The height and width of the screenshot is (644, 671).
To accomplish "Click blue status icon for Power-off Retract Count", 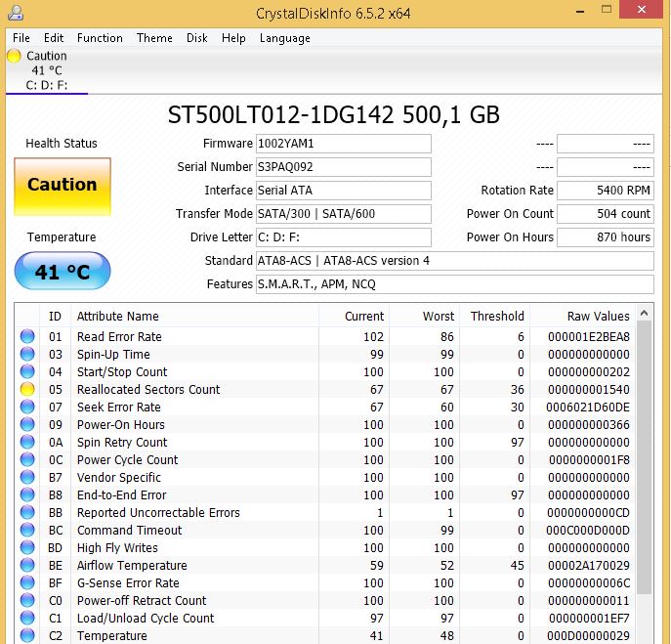I will coord(27,600).
